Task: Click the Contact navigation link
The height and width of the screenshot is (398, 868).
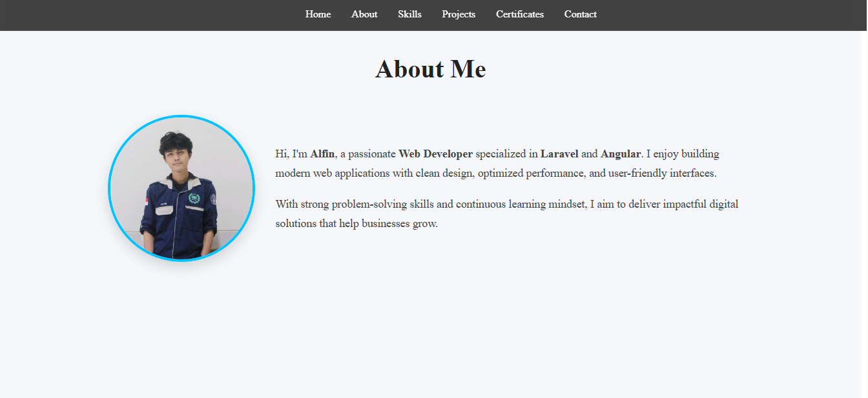Action: click(x=580, y=14)
